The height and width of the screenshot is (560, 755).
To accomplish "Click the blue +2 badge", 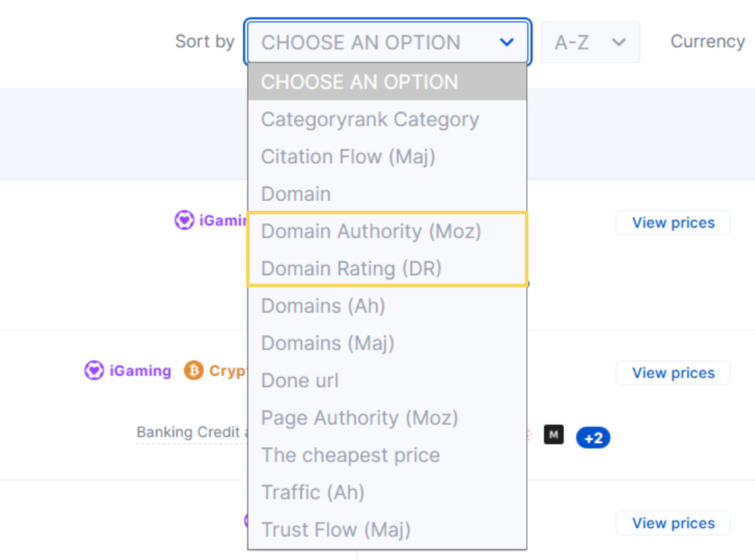I will pos(593,438).
